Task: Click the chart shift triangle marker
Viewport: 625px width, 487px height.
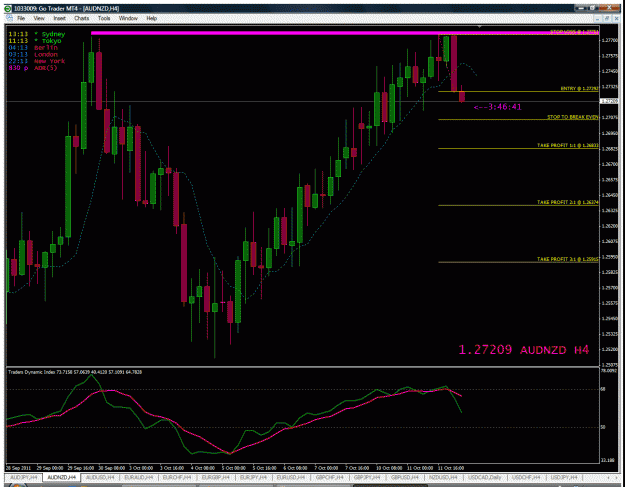Action: click(x=480, y=27)
